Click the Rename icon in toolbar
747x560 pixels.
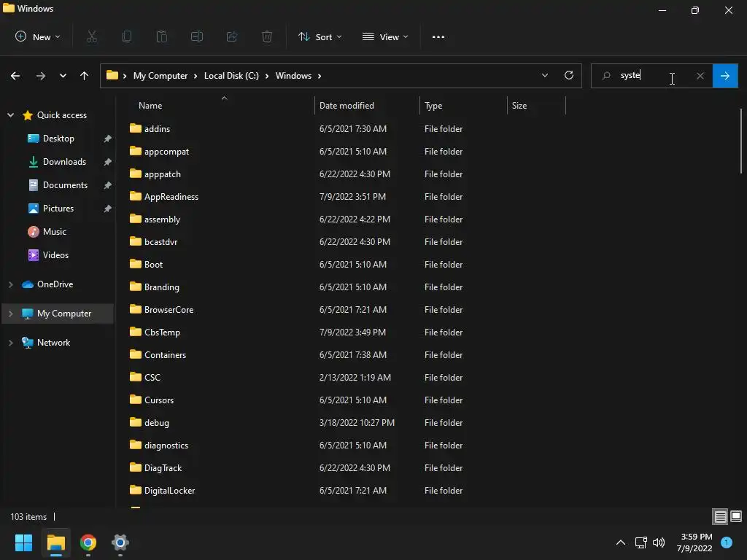pyautogui.click(x=197, y=36)
